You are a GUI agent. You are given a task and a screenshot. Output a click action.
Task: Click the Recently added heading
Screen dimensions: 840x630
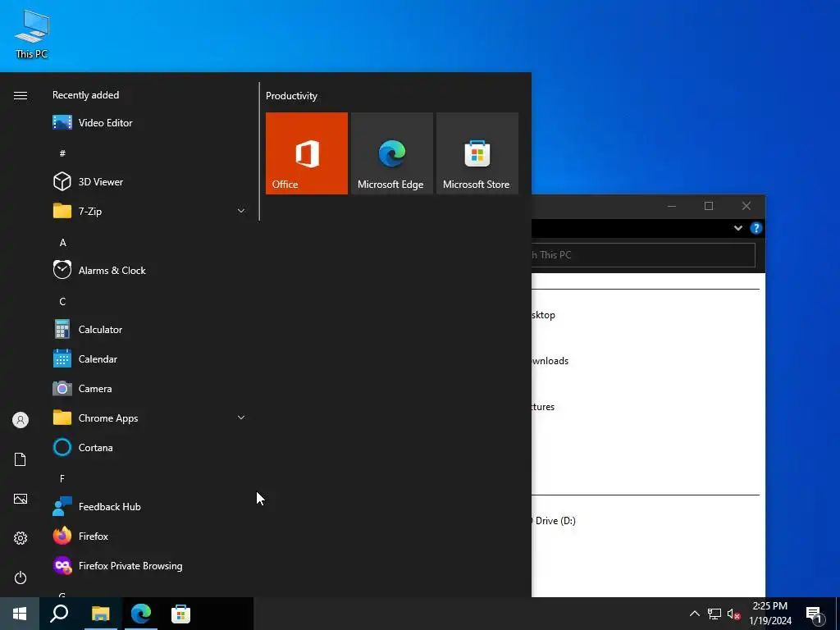[x=85, y=95]
